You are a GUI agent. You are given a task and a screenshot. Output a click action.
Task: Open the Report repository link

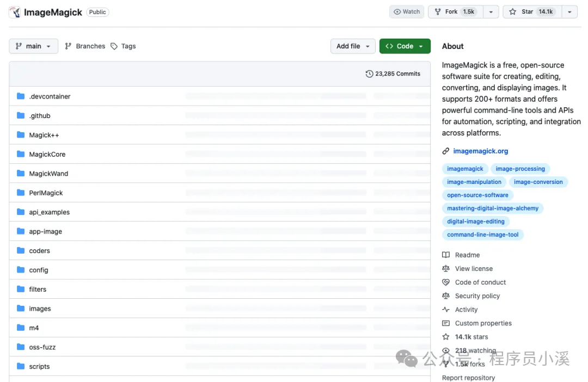tap(468, 378)
